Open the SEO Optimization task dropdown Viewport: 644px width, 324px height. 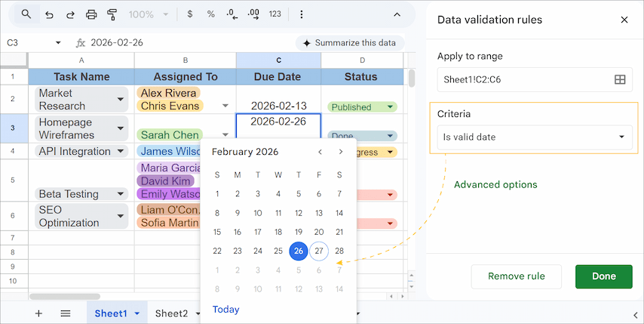point(121,216)
